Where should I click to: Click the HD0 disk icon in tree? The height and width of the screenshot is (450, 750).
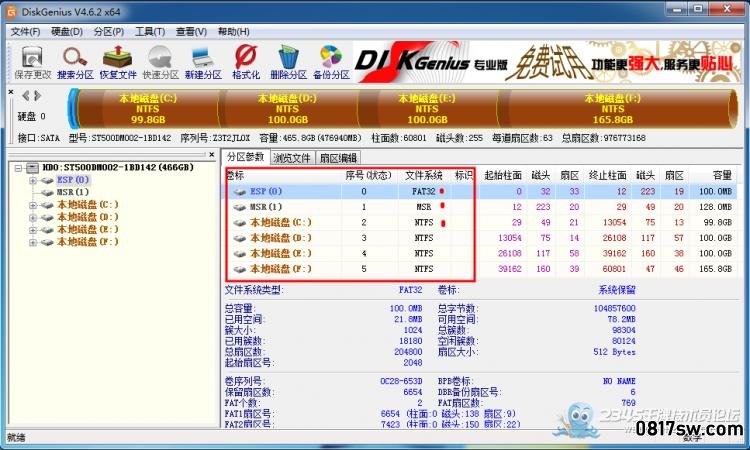click(x=32, y=168)
